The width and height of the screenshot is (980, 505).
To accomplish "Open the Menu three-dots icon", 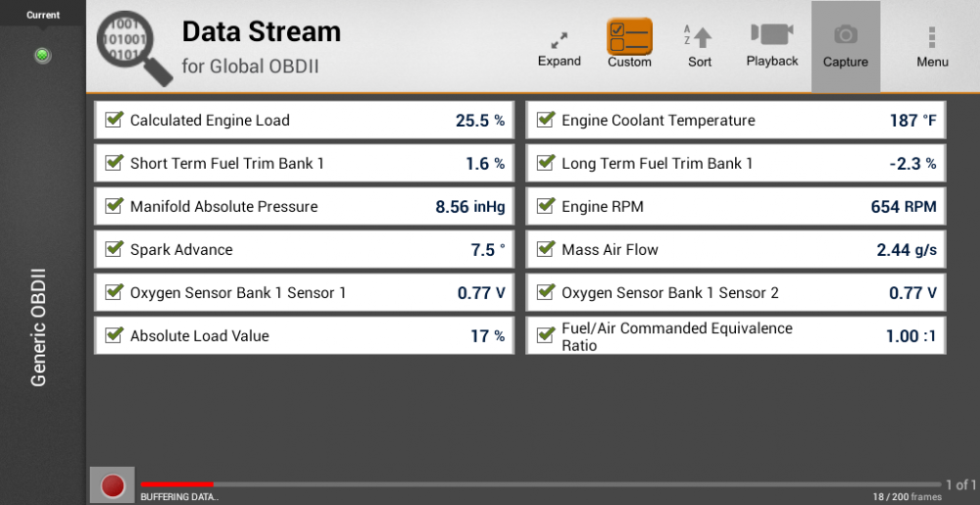I will (932, 37).
